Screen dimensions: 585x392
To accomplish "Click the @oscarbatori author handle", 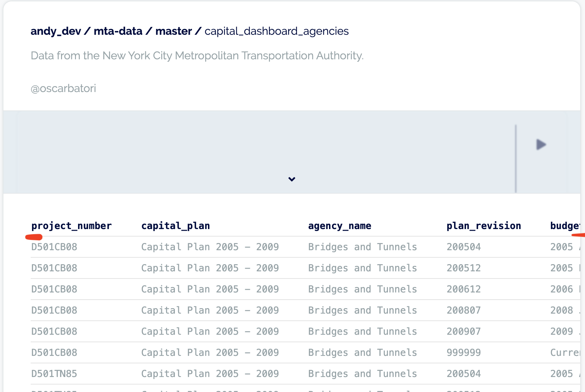I will pos(63,88).
